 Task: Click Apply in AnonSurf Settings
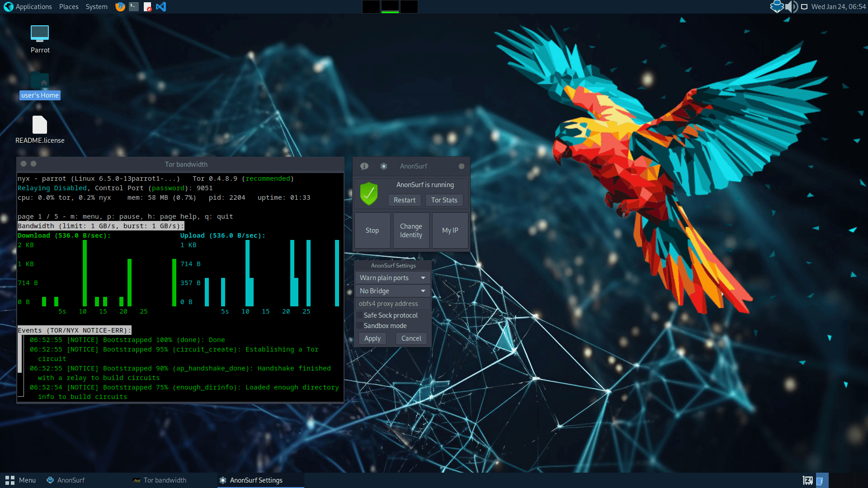pyautogui.click(x=372, y=338)
